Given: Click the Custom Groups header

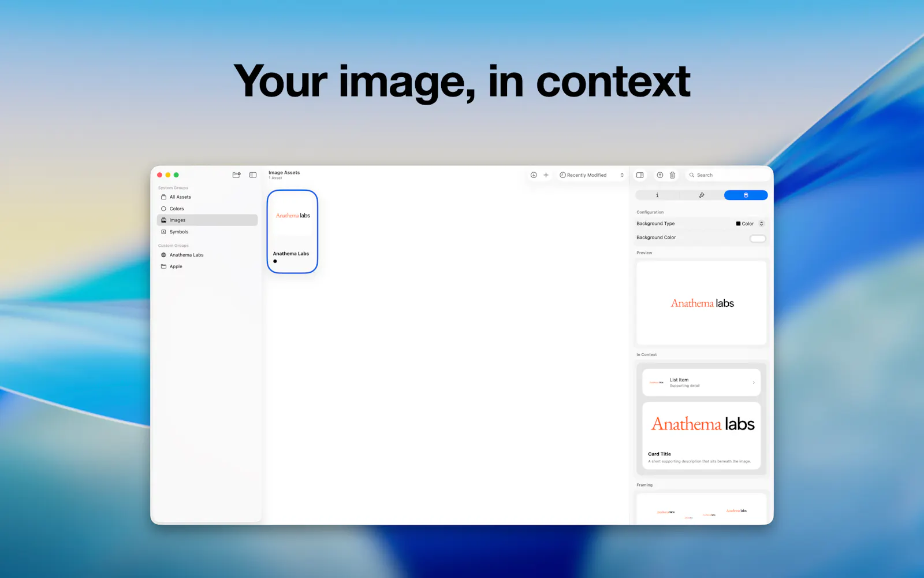Looking at the screenshot, I should 173,246.
